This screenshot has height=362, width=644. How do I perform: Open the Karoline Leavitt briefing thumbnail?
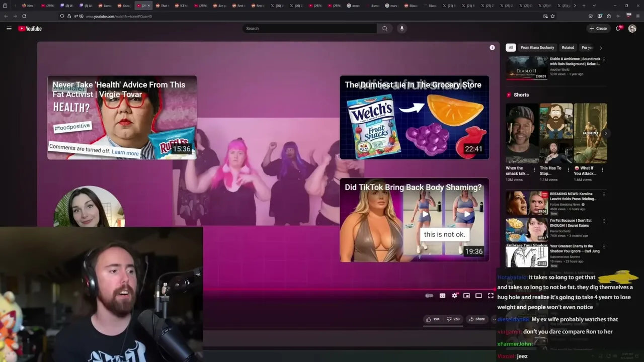click(x=527, y=203)
